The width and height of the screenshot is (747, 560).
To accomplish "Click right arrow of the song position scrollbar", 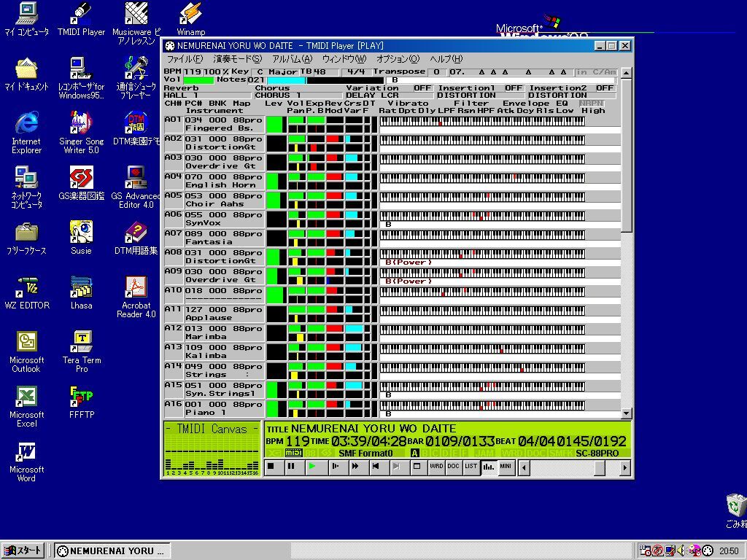I will tap(625, 467).
